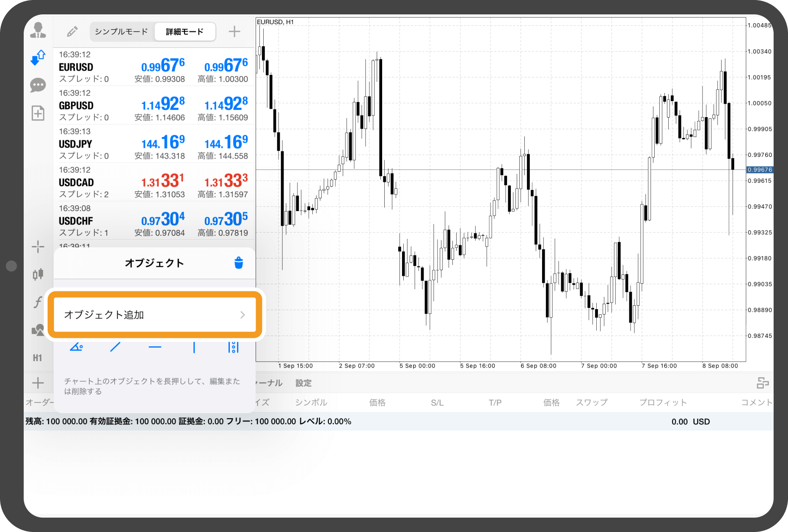The width and height of the screenshot is (788, 532).
Task: Sort by T/P column header
Action: click(x=495, y=403)
